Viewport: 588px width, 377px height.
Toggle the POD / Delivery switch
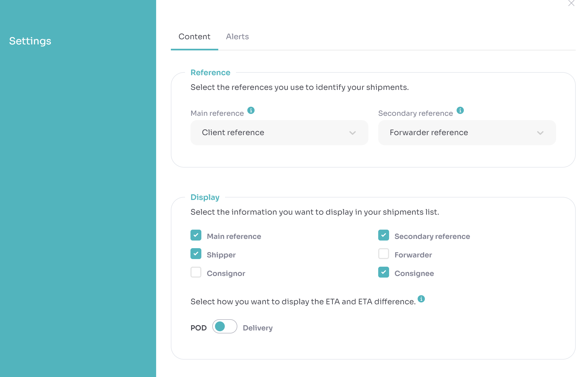[225, 327]
